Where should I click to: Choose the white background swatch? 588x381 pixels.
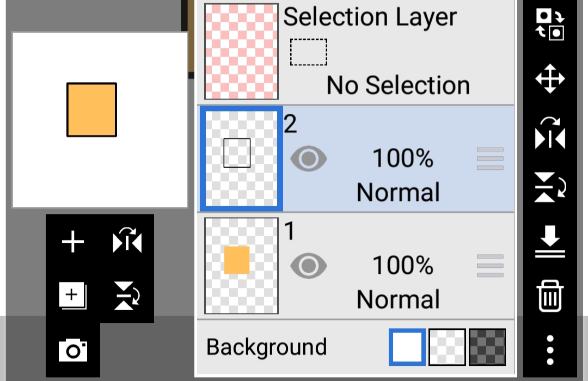click(407, 347)
